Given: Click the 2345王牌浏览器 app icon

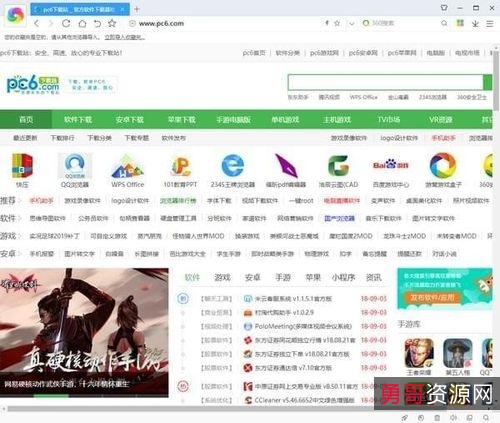Looking at the screenshot, I should (x=233, y=166).
